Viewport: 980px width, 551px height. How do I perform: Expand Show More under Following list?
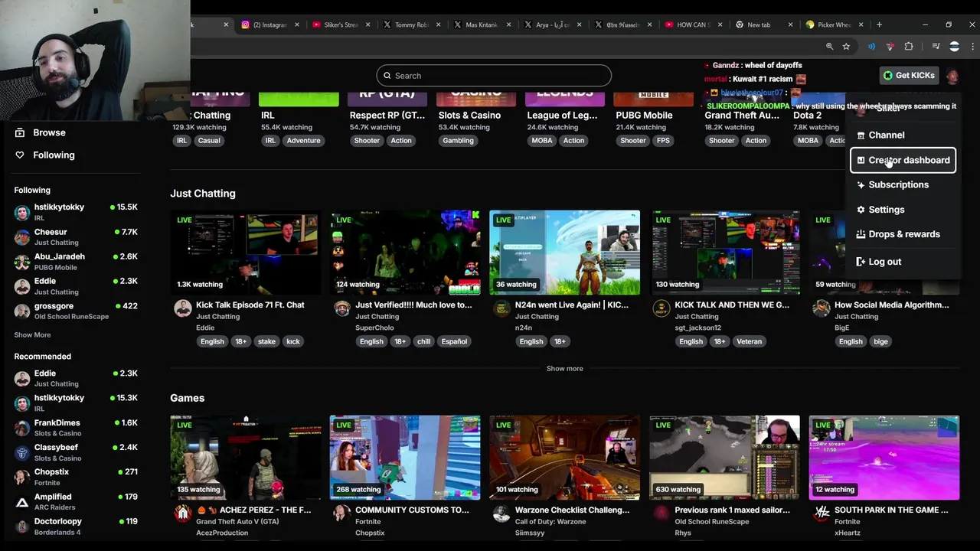tap(32, 334)
